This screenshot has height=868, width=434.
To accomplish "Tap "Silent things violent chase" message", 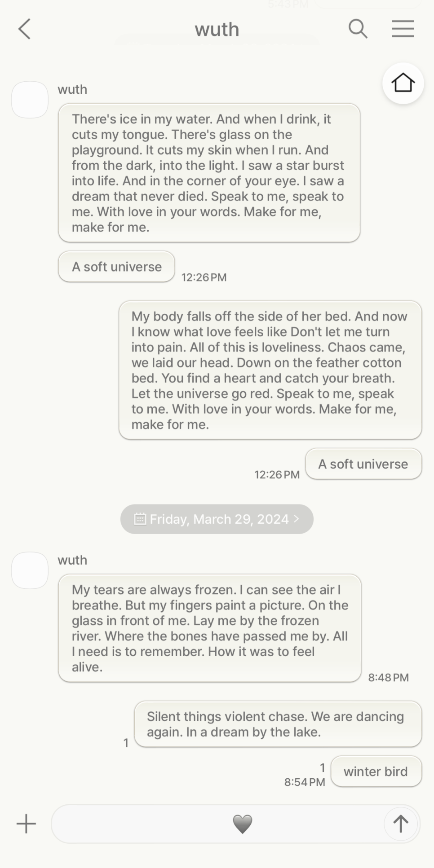I will (278, 724).
